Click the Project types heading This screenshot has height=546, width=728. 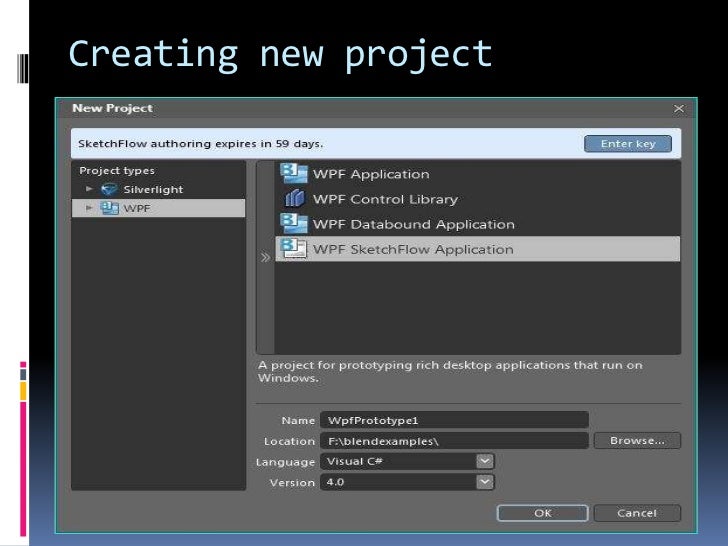coord(117,170)
